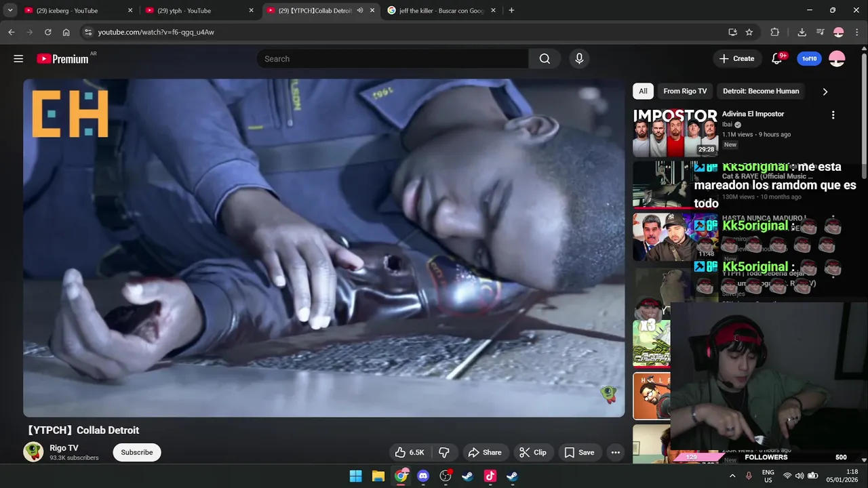Click the video player frame

coord(323,247)
